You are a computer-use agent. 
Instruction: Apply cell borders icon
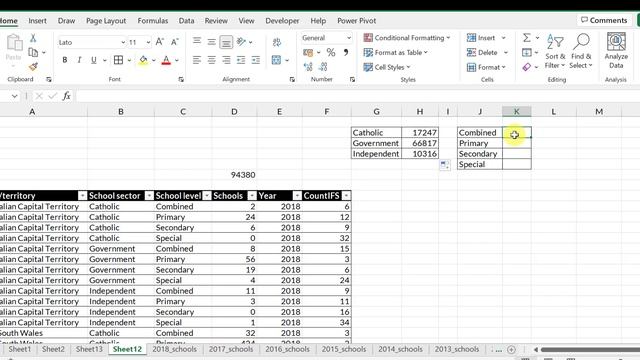click(x=118, y=60)
